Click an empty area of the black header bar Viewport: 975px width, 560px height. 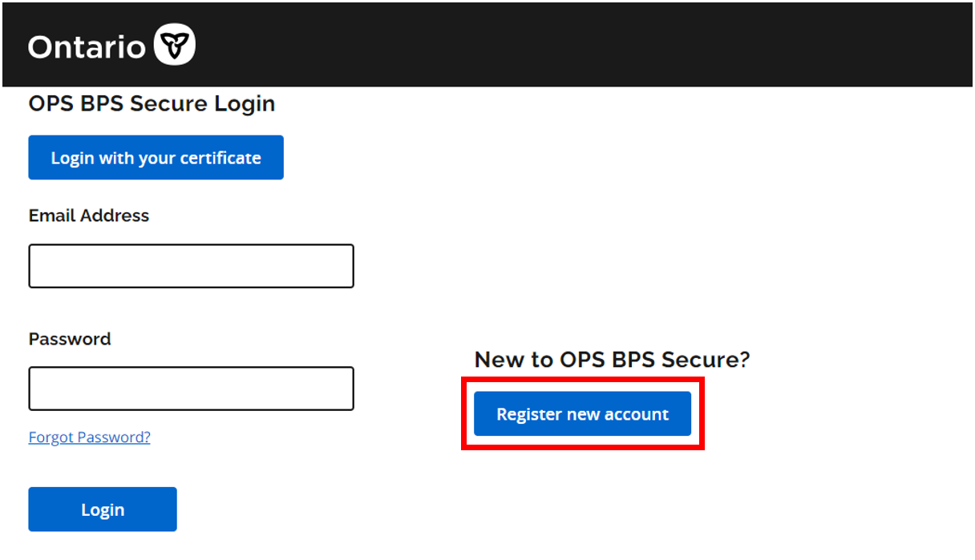click(561, 45)
